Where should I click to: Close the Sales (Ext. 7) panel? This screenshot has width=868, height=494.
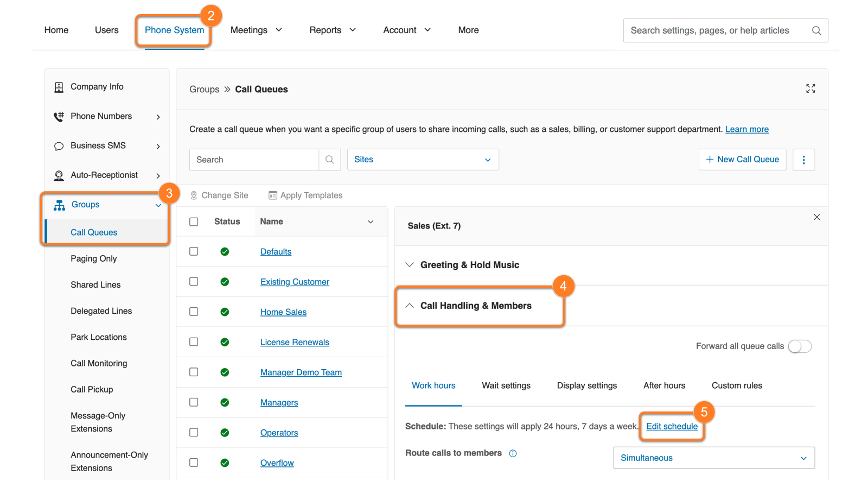pyautogui.click(x=816, y=217)
